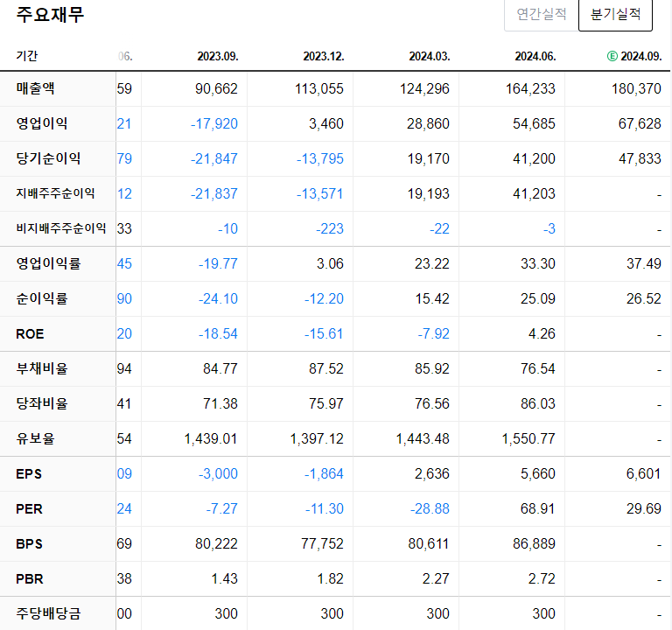Click the PER row label
Image resolution: width=672 pixels, height=630 pixels.
(x=29, y=509)
